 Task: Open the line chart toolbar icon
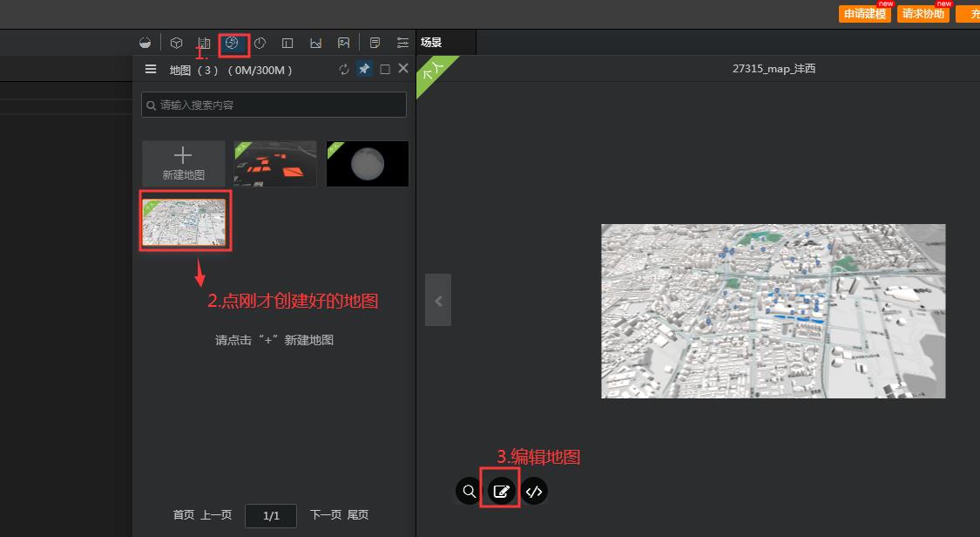tap(315, 42)
